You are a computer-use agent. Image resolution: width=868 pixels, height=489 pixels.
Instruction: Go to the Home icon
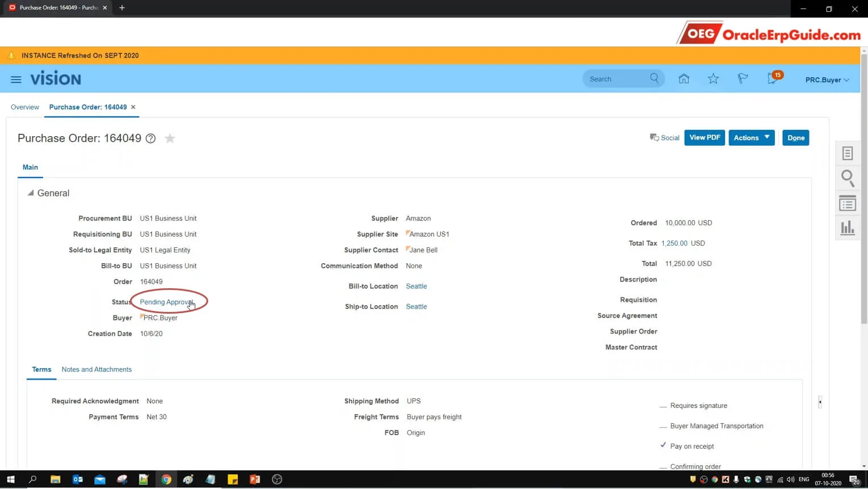[684, 79]
